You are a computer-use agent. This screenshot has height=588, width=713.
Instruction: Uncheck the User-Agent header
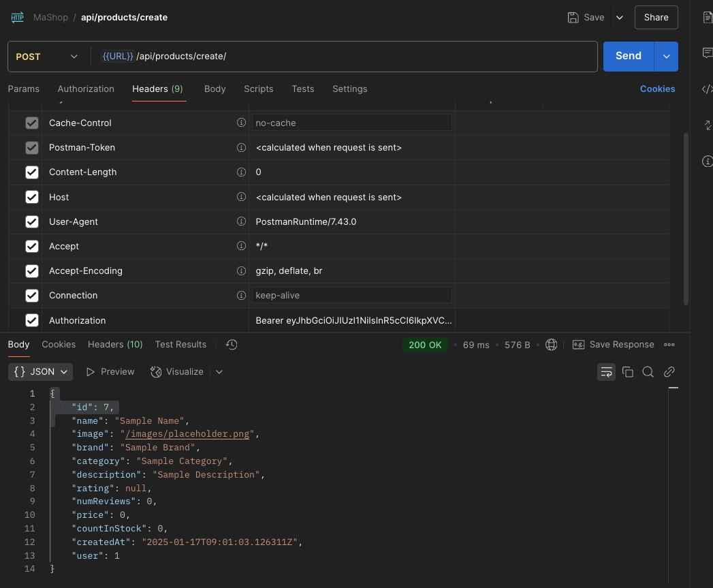click(31, 221)
